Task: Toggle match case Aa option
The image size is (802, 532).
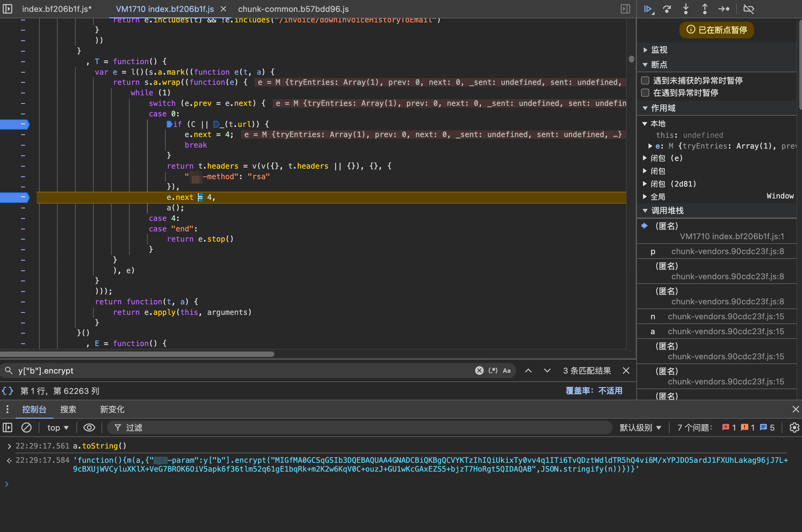Action: (x=507, y=370)
